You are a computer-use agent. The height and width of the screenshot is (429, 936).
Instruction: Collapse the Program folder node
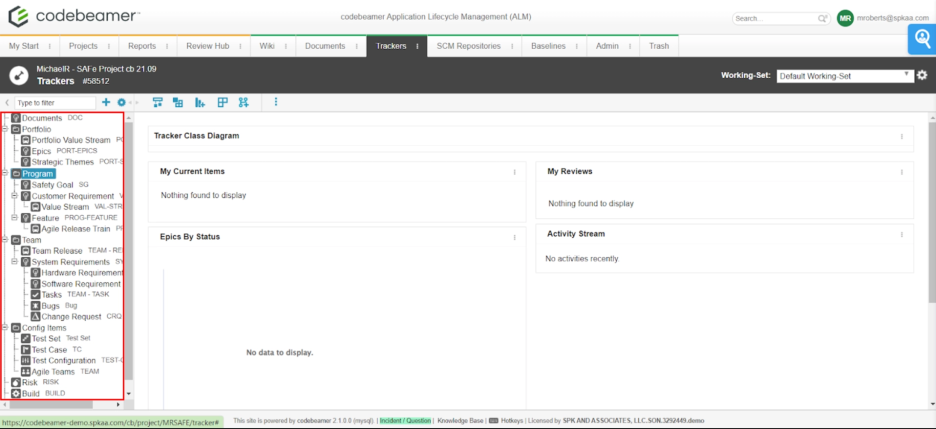click(x=5, y=174)
